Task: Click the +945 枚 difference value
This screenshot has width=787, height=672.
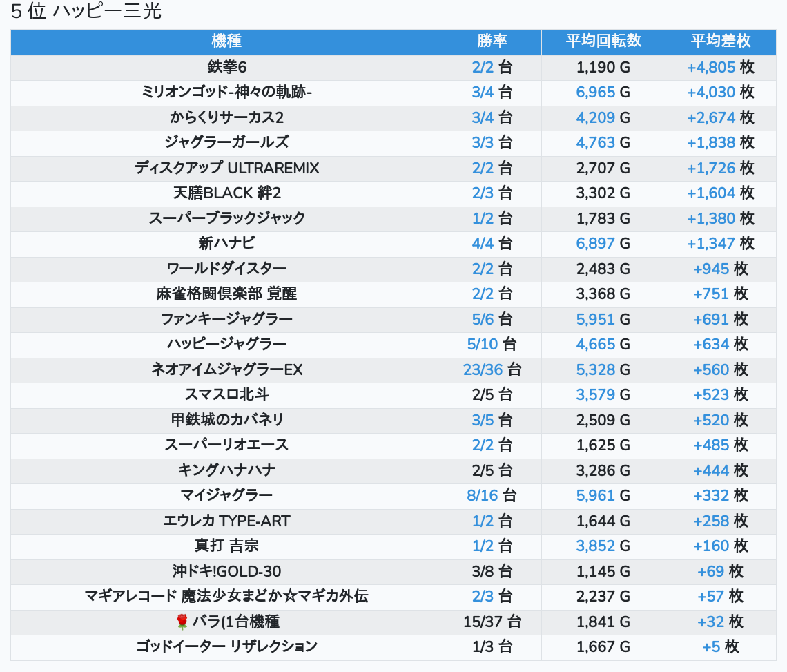Action: (x=720, y=269)
